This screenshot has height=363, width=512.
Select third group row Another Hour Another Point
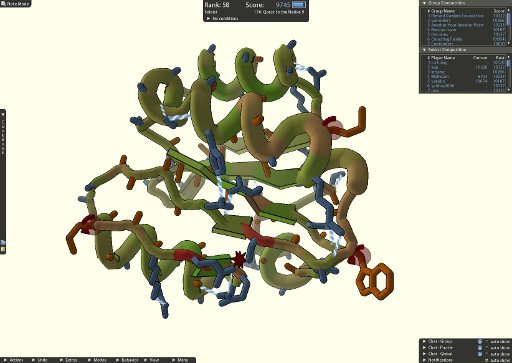pos(465,25)
